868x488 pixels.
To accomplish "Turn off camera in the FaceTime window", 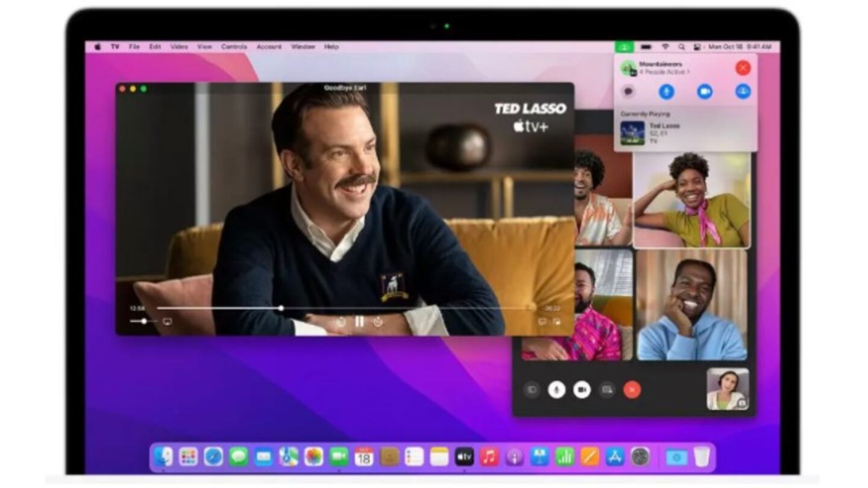I will click(582, 390).
